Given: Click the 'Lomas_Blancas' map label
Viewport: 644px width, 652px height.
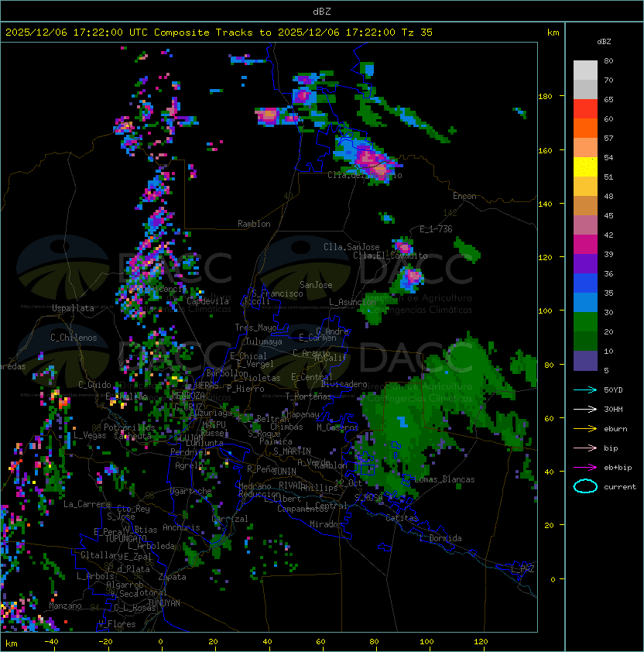Looking at the screenshot, I should [444, 479].
